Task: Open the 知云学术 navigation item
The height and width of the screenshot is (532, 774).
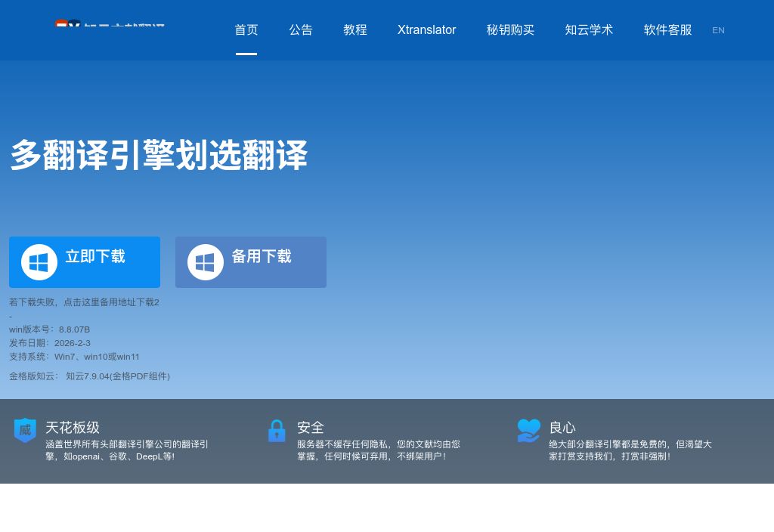Action: 589,30
